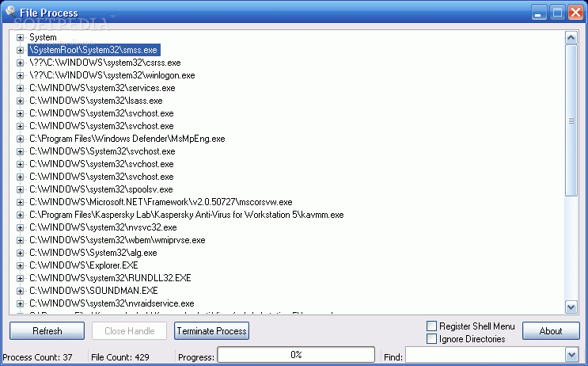Expand the services.exe process node

(x=20, y=88)
